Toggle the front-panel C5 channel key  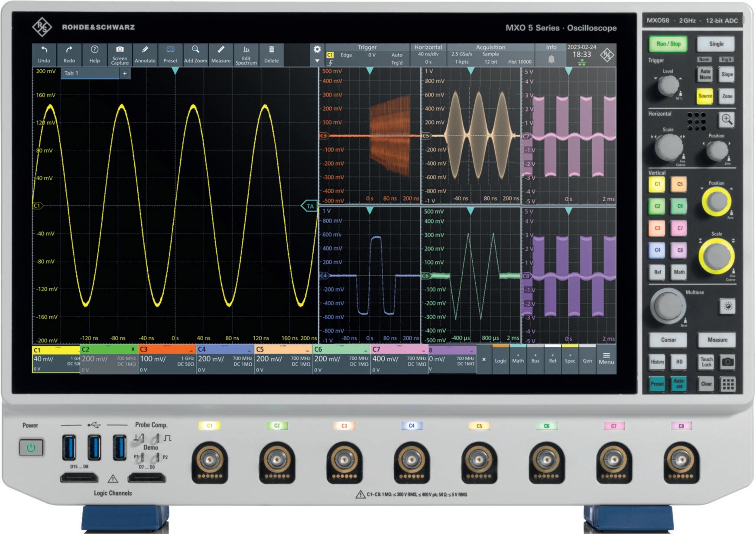pos(679,184)
